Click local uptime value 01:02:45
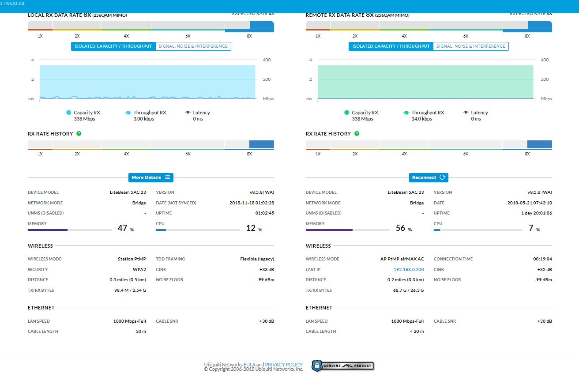 tap(265, 213)
